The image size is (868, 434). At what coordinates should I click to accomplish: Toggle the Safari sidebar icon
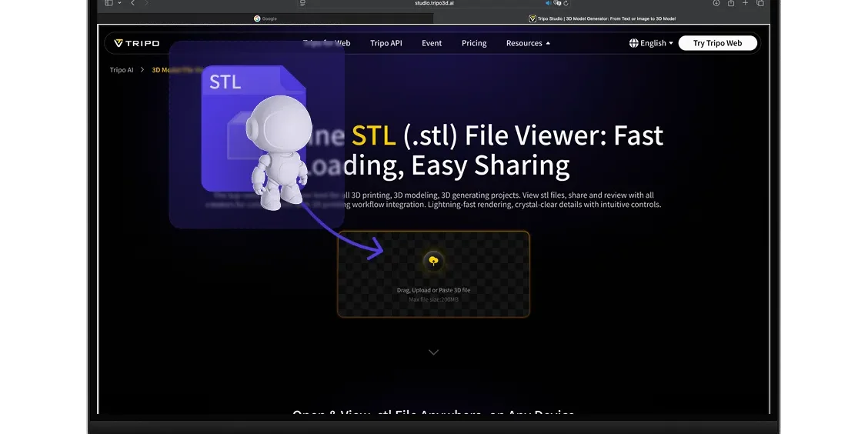108,3
